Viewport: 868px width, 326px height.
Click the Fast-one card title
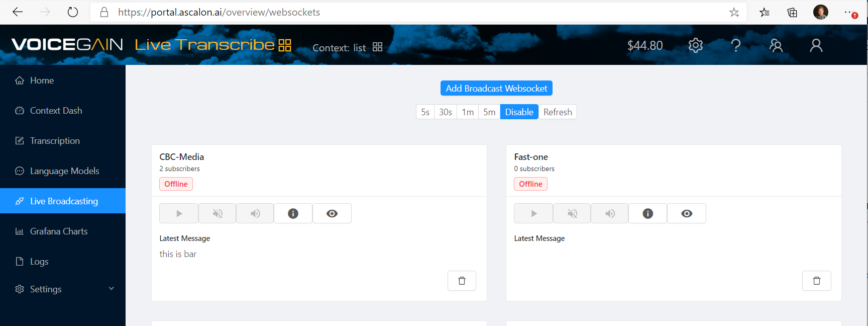[x=531, y=157]
